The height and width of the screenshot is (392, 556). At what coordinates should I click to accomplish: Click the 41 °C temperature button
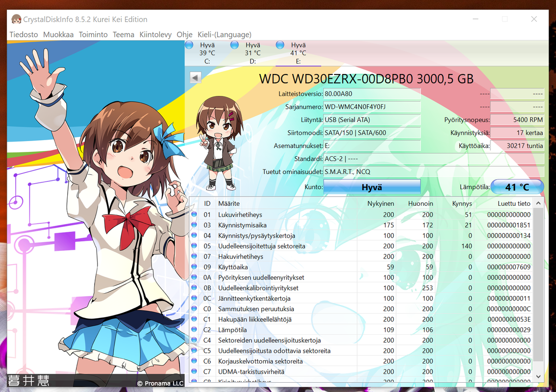click(517, 187)
